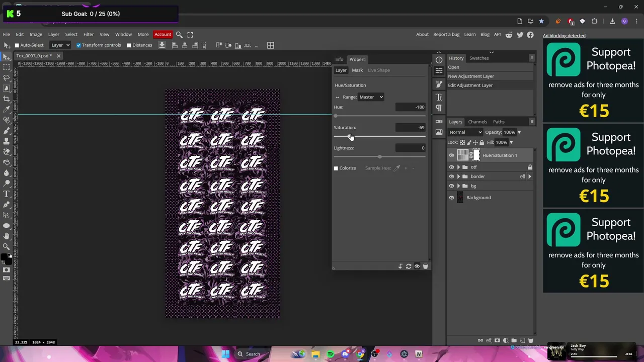Viewport: 644px width, 362px height.
Task: Switch to the Swatches tab
Action: click(479, 58)
